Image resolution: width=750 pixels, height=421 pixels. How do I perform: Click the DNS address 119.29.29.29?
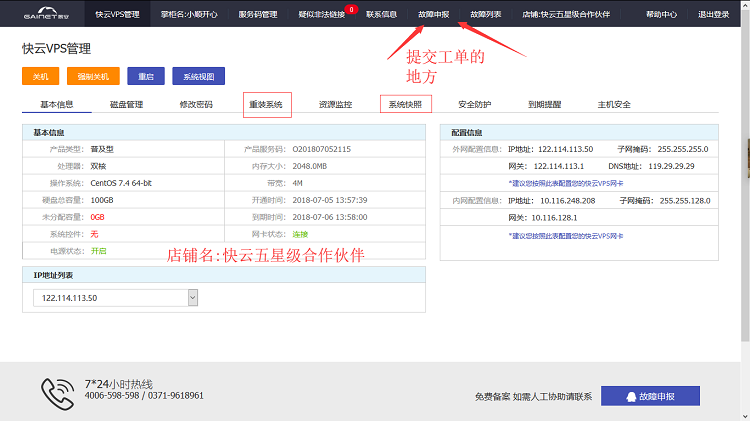click(x=671, y=166)
